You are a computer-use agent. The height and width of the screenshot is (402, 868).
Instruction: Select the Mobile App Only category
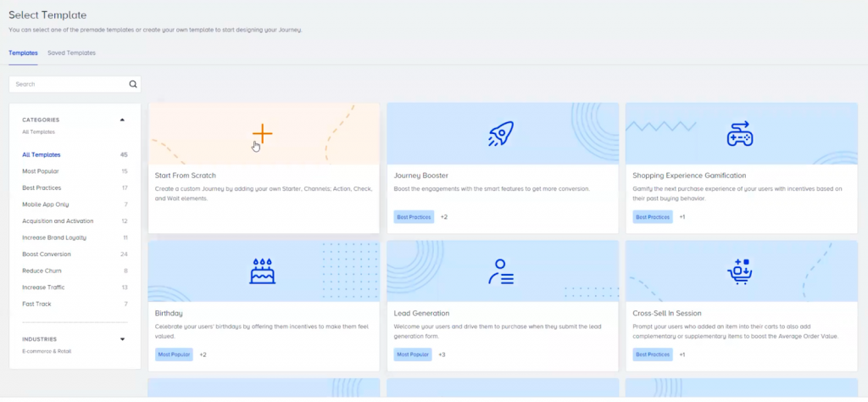tap(46, 204)
